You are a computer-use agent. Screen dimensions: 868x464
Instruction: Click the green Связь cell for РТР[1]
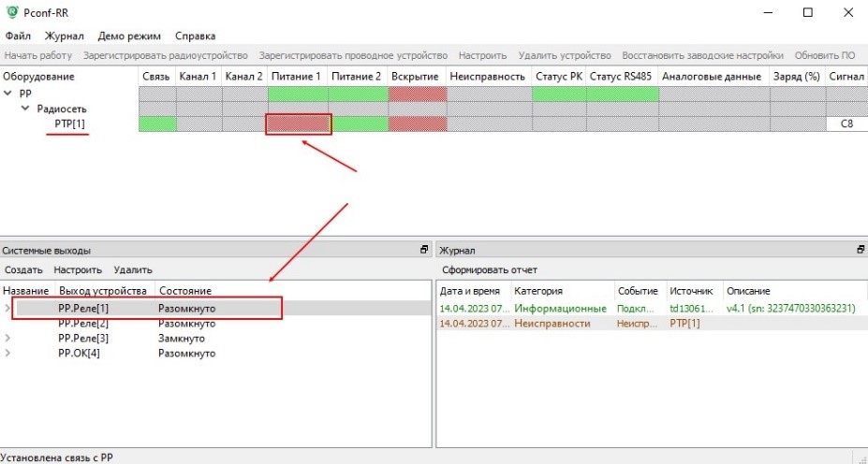[x=157, y=124]
